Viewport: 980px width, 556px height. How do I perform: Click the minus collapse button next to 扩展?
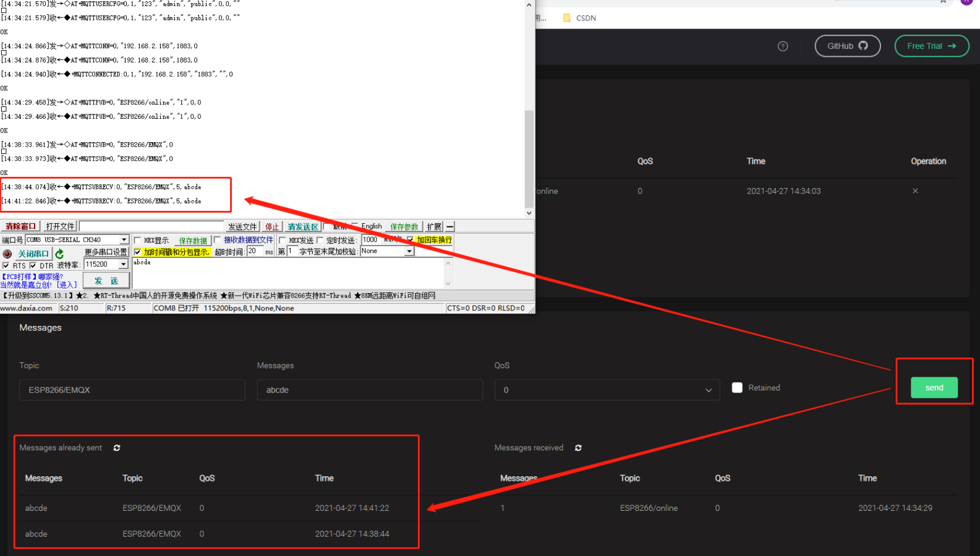[450, 226]
